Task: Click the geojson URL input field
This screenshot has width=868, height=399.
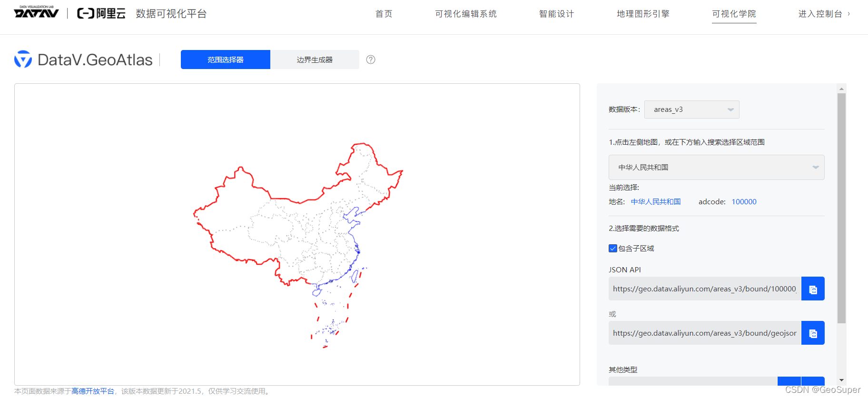Action: (705, 333)
